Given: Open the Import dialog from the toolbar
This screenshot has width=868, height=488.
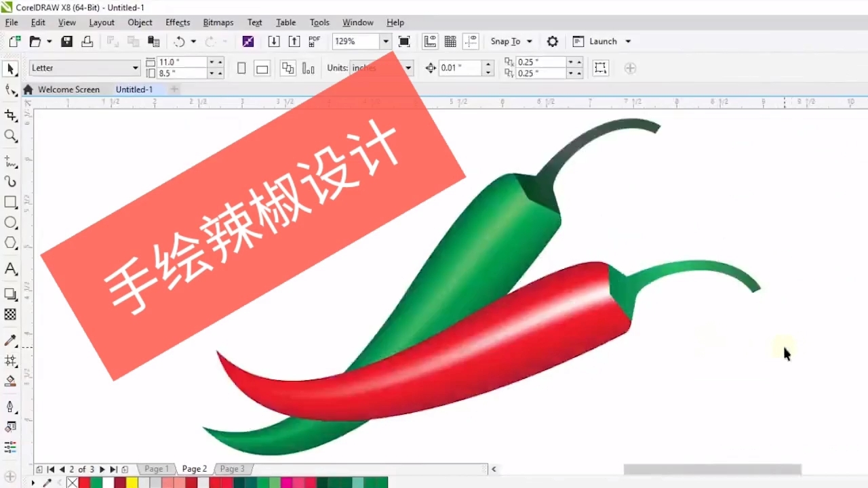Looking at the screenshot, I should [274, 41].
